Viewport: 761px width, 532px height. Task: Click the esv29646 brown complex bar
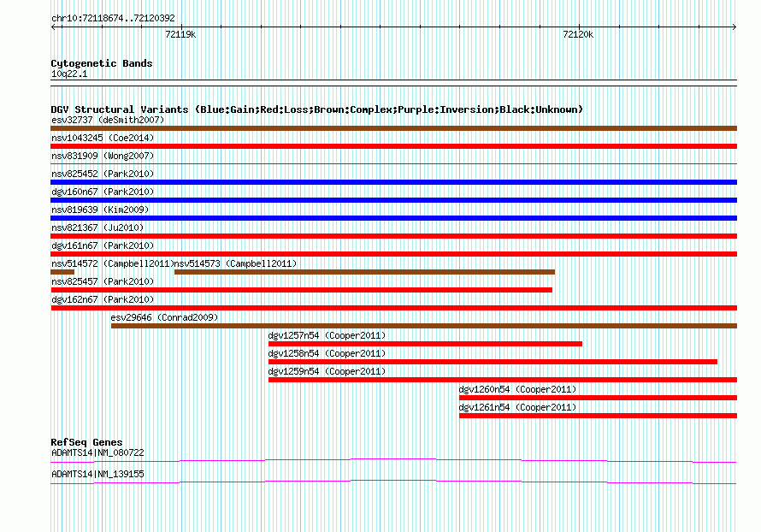pyautogui.click(x=424, y=326)
